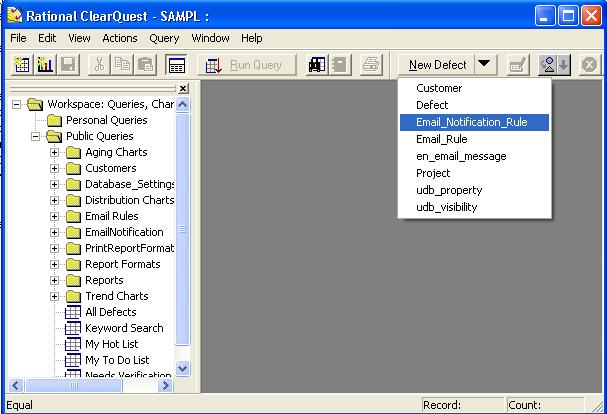Open the Query menu

[165, 38]
